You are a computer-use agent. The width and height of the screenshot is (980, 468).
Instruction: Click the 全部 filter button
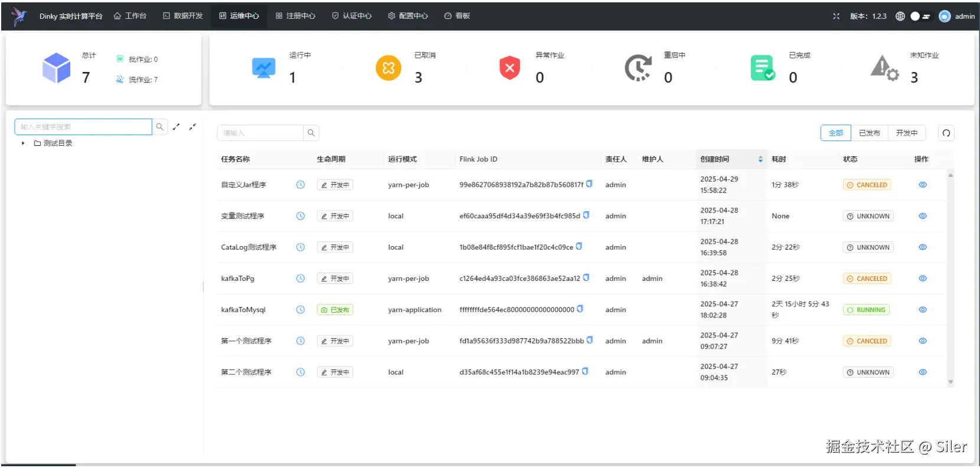tap(836, 133)
